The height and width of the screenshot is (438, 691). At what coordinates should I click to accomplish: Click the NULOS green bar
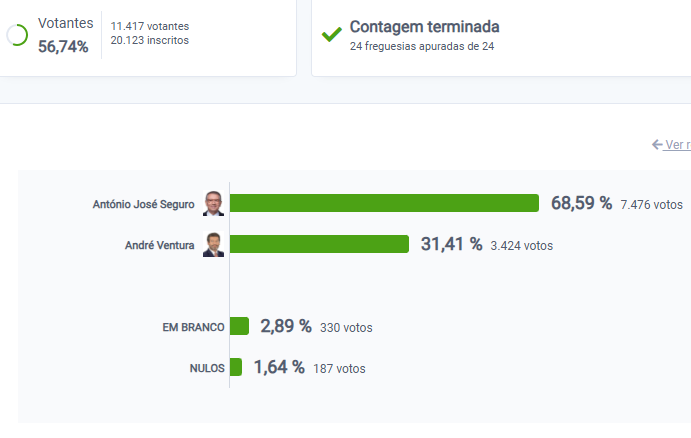[x=236, y=368]
